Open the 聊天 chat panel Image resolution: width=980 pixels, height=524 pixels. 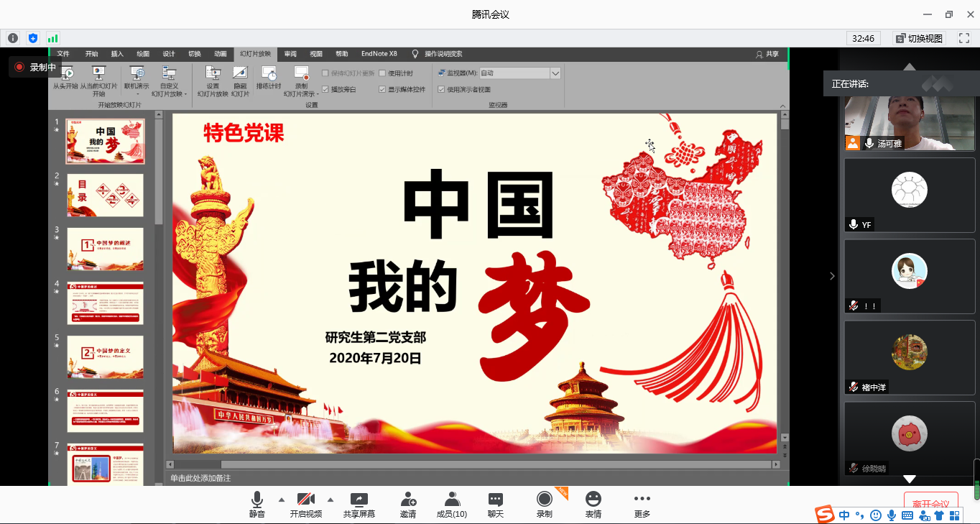click(x=496, y=500)
